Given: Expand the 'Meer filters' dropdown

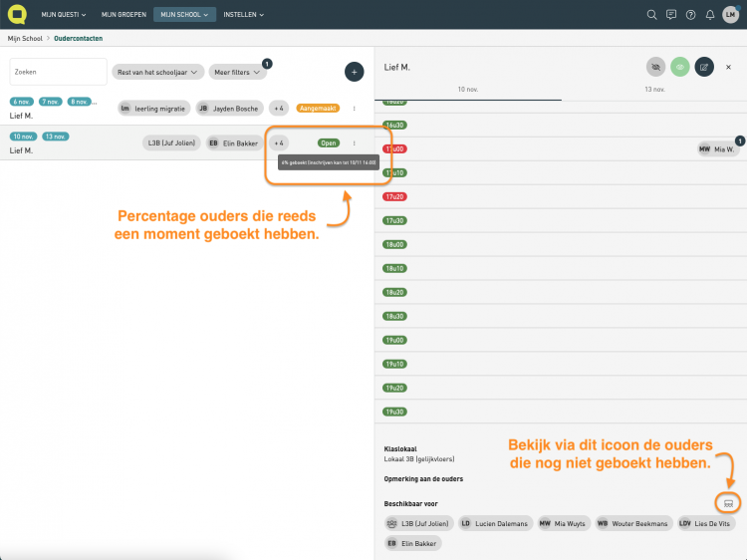Looking at the screenshot, I should [x=239, y=72].
